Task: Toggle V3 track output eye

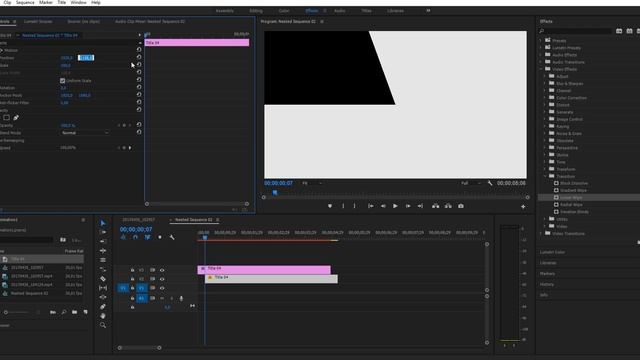Action: point(162,270)
